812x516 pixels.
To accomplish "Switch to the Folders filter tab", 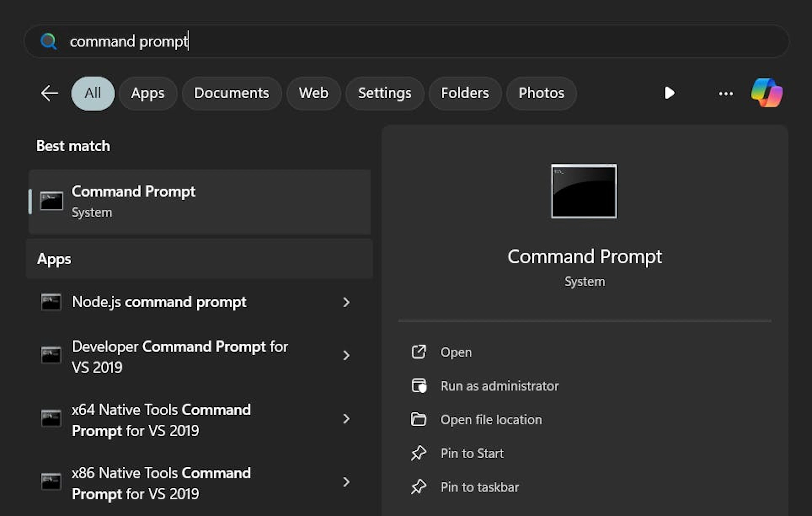I will pyautogui.click(x=465, y=94).
